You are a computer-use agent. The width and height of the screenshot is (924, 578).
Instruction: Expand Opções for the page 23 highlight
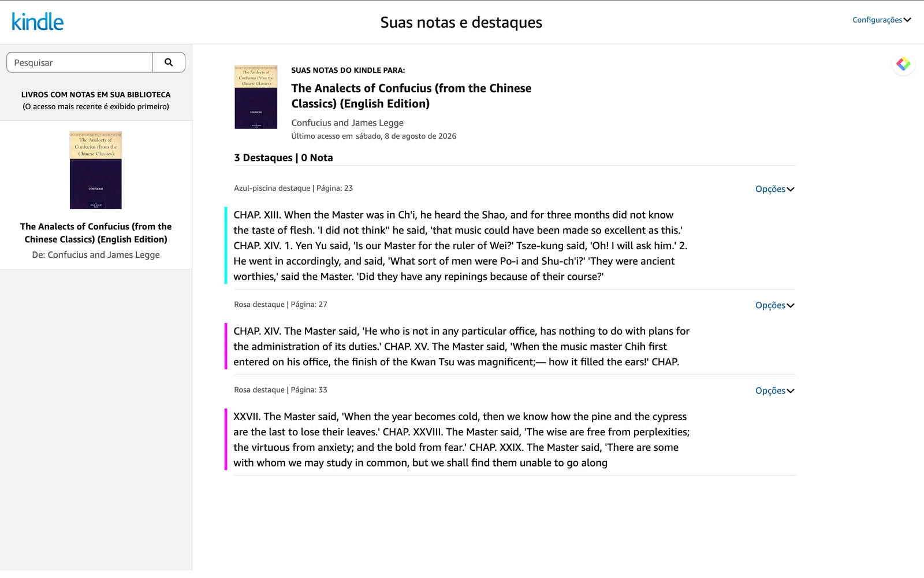(774, 189)
